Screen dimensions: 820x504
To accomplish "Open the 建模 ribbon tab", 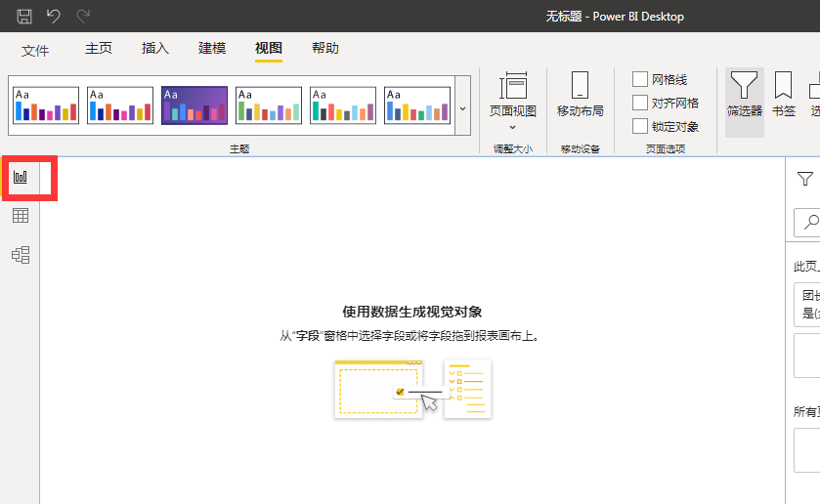I will pos(212,48).
